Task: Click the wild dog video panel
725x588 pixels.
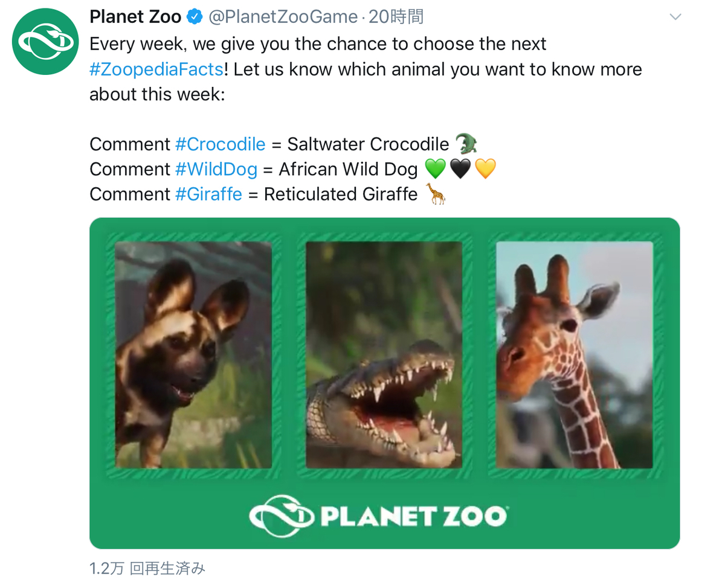Action: [193, 355]
